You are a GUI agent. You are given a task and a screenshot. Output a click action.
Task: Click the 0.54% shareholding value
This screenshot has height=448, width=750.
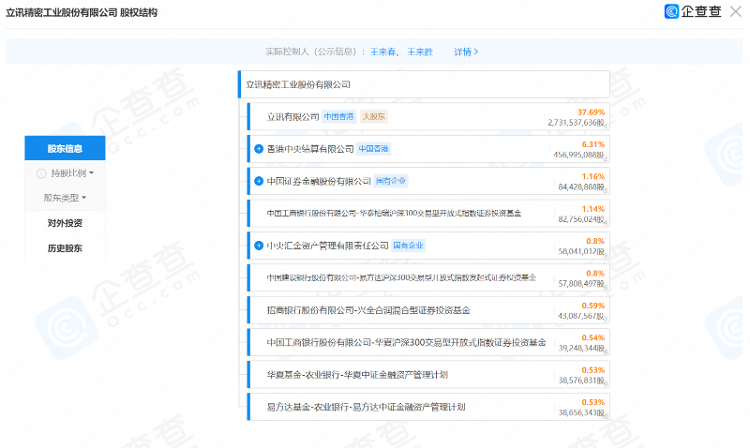(593, 338)
